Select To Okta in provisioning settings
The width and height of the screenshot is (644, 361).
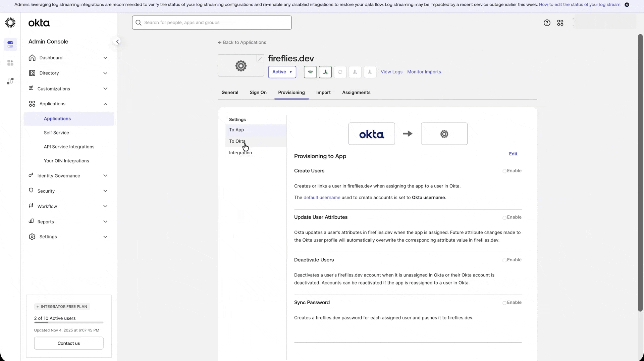pos(256,141)
